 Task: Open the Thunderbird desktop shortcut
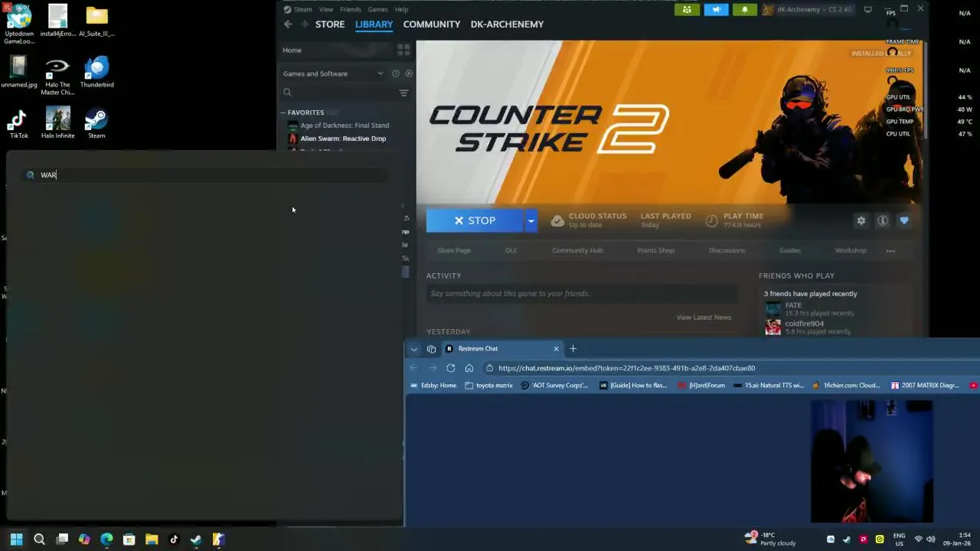pos(96,73)
